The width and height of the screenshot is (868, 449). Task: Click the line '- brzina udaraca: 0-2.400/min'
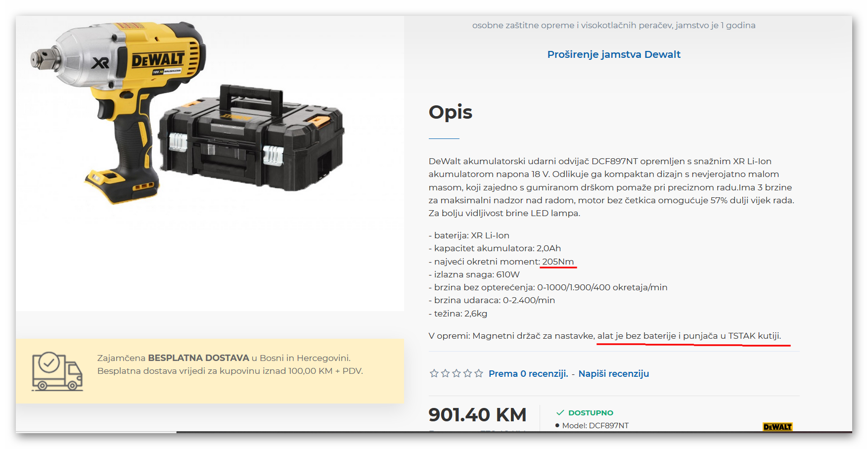[x=492, y=300]
